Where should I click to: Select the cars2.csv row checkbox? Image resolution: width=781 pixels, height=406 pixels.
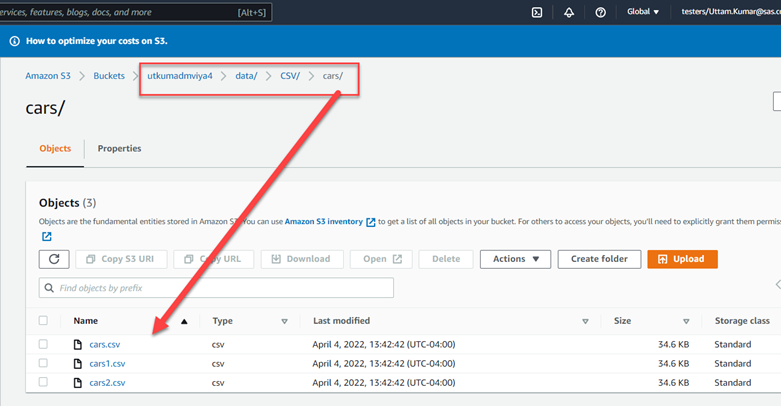tap(43, 382)
